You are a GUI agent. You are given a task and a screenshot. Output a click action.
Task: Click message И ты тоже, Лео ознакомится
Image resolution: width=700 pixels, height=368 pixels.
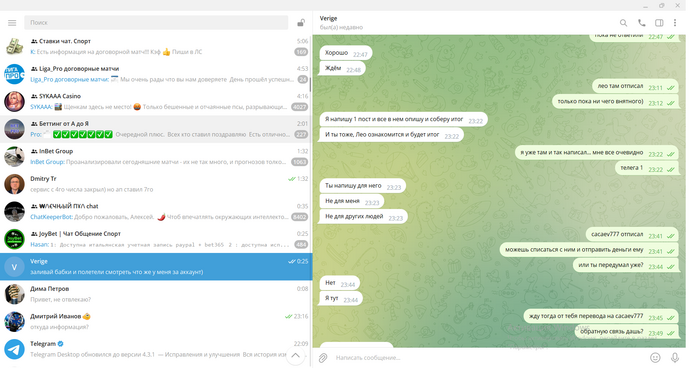pyautogui.click(x=392, y=135)
